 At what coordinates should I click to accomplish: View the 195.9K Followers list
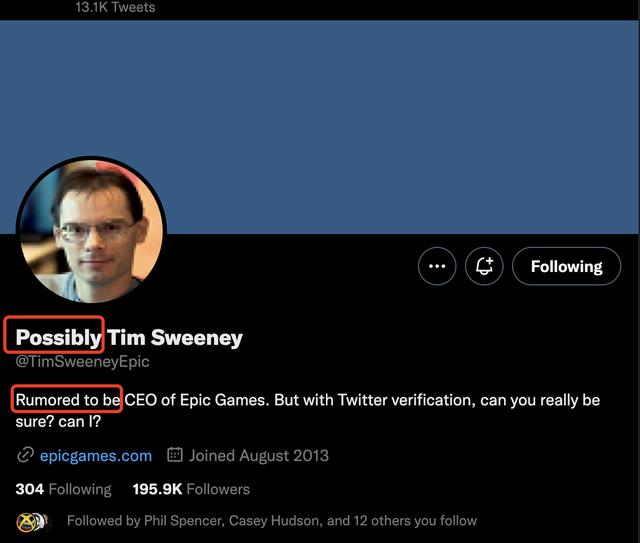pyautogui.click(x=191, y=489)
